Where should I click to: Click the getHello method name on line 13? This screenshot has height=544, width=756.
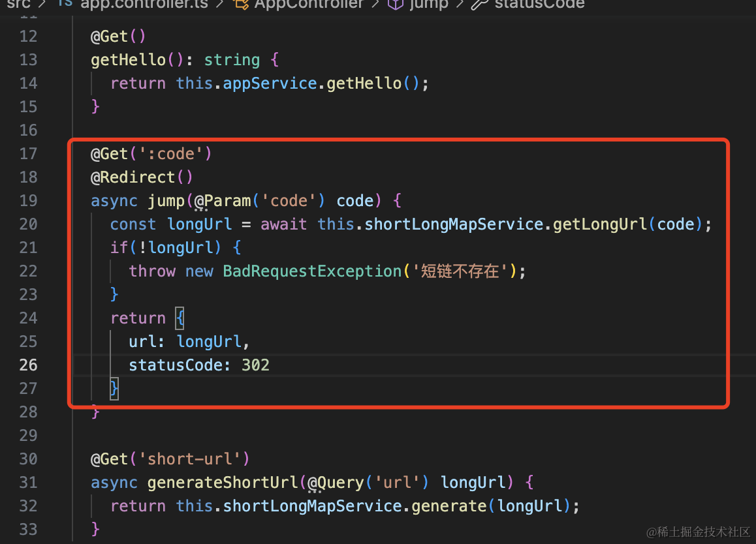128,60
